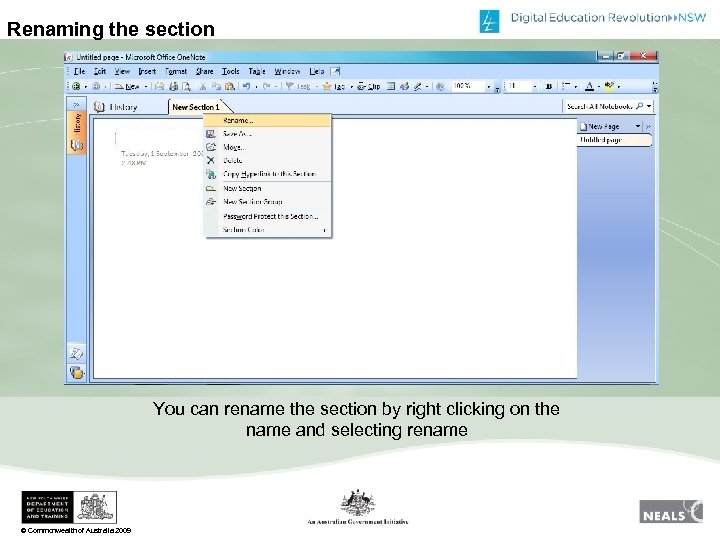
Task: Click the Cut scissors icon
Action: [202, 86]
